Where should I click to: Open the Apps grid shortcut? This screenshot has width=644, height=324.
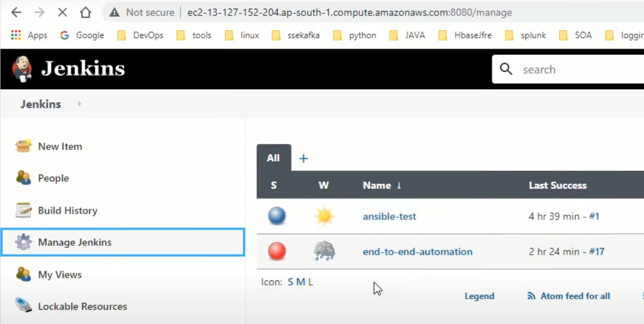[x=29, y=35]
